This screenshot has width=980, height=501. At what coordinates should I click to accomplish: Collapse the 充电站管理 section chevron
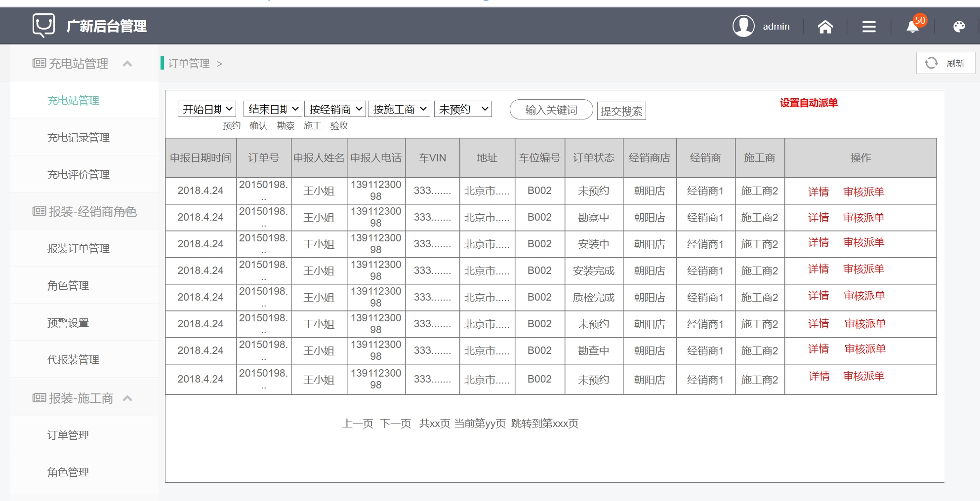click(127, 63)
